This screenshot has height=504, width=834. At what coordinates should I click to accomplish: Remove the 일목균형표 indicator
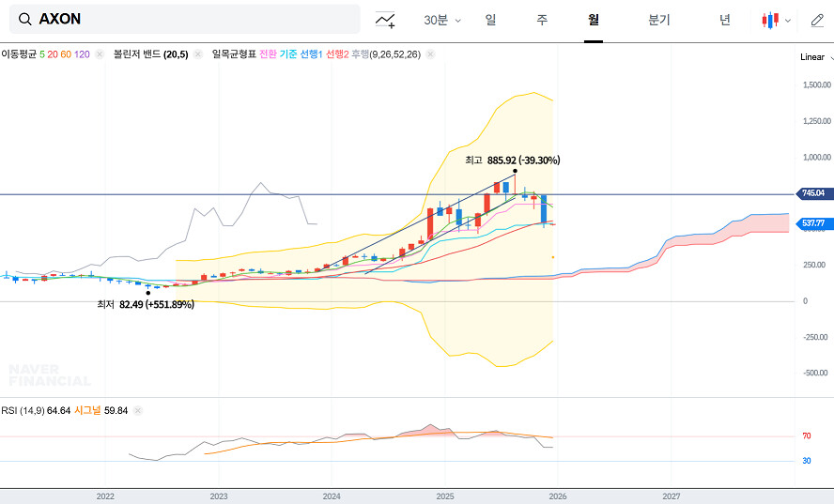(430, 54)
